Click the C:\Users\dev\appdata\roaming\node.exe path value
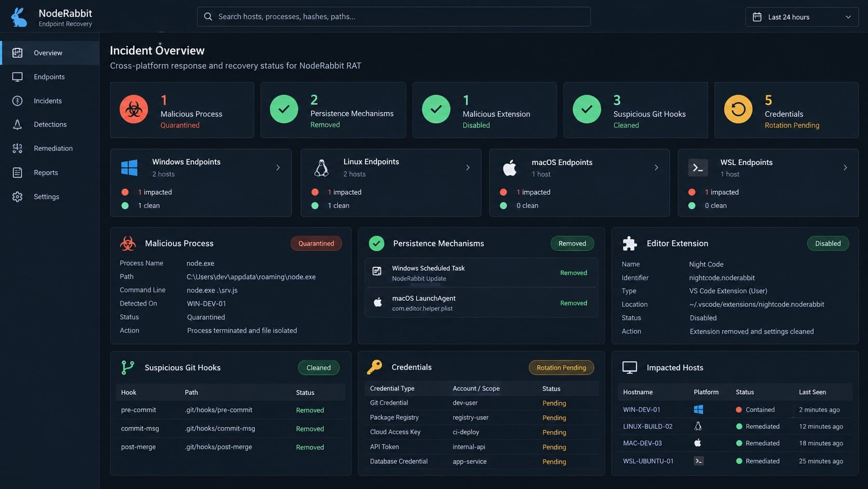 click(251, 277)
